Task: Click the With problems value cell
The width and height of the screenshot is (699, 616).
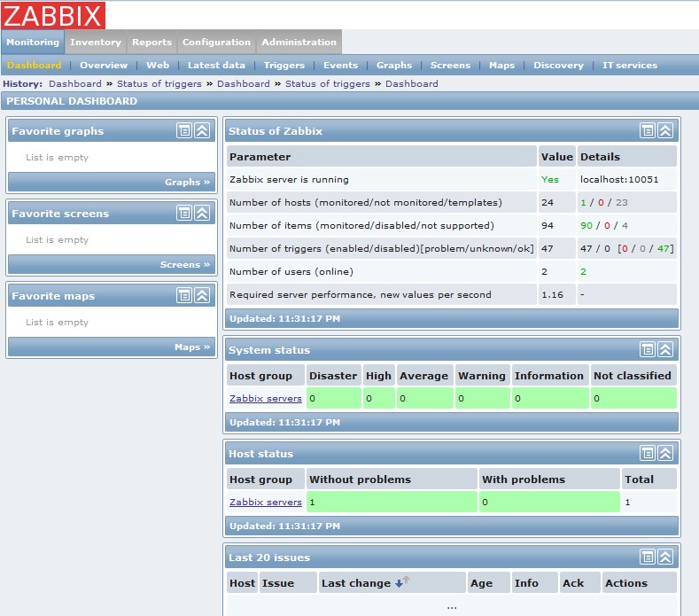Action: click(549, 502)
